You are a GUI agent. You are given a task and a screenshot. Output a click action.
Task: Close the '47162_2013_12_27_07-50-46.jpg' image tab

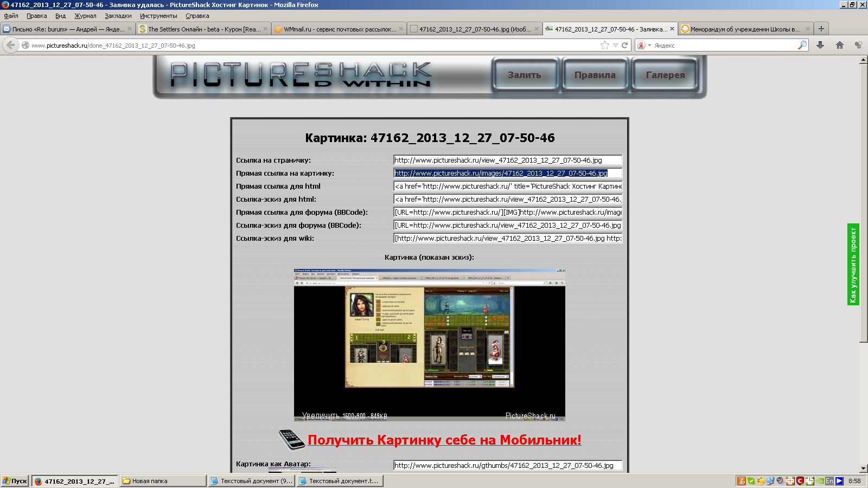point(537,29)
